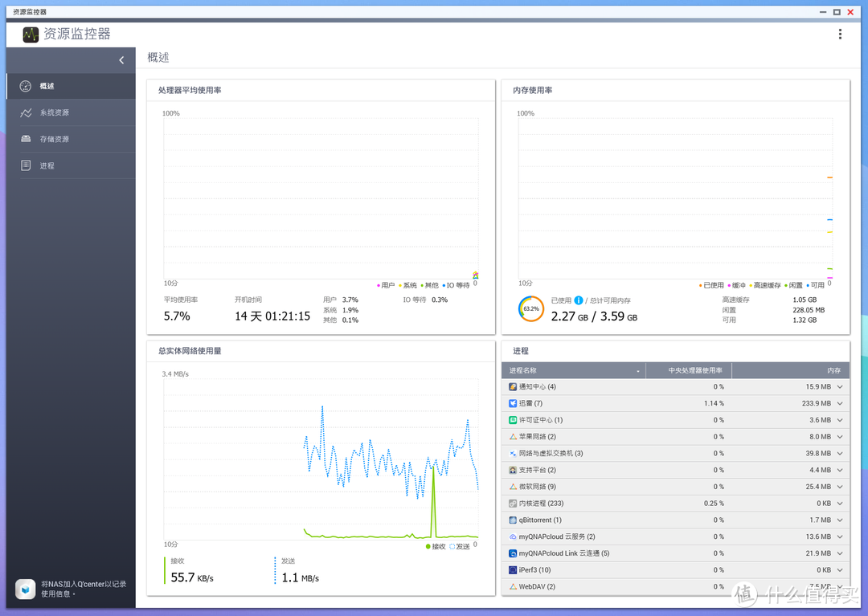The width and height of the screenshot is (868, 616).
Task: Open the 存储资源 sidebar item
Action: [71, 140]
